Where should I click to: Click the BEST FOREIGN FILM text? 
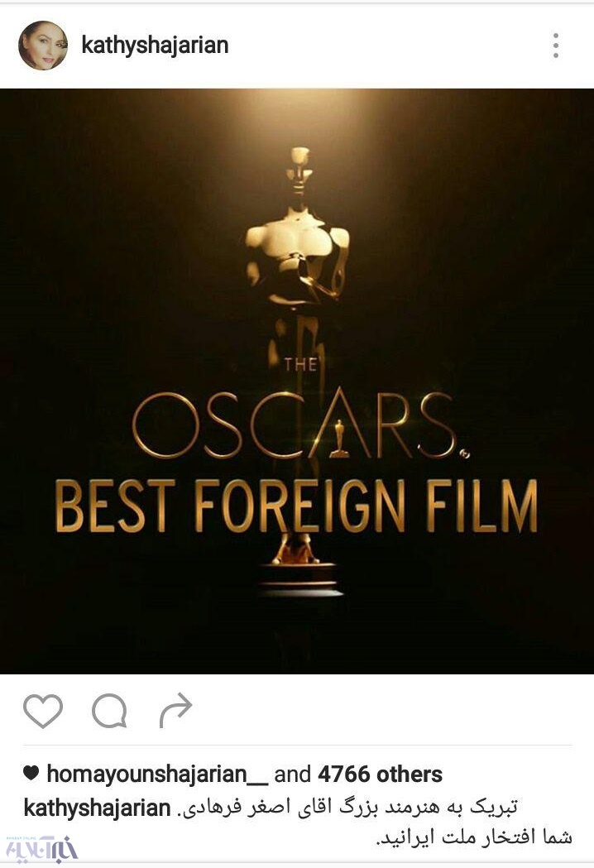coord(296,506)
